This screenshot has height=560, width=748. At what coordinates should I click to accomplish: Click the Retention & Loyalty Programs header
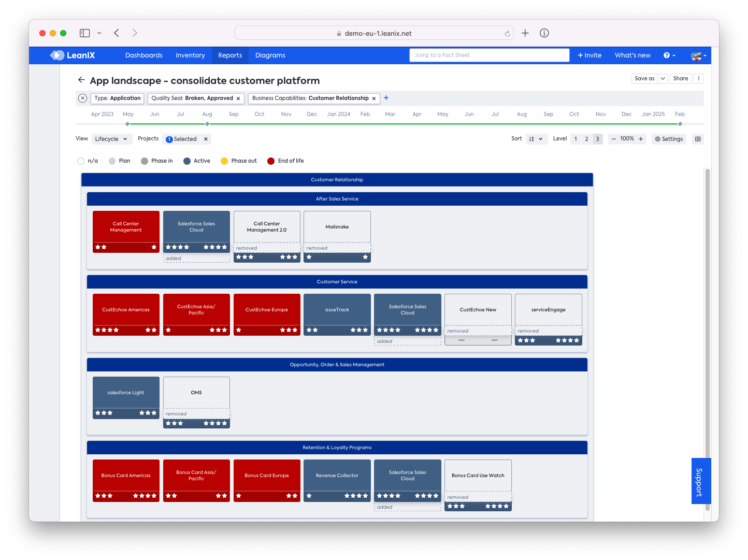pyautogui.click(x=337, y=448)
